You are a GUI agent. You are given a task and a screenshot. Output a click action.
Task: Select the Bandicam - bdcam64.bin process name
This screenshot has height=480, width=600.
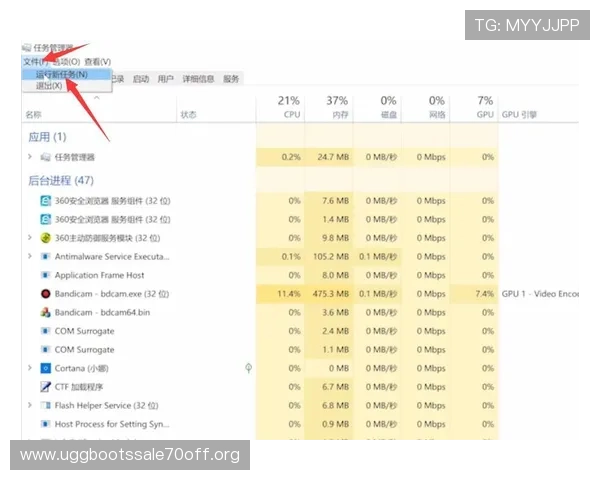[x=102, y=312]
